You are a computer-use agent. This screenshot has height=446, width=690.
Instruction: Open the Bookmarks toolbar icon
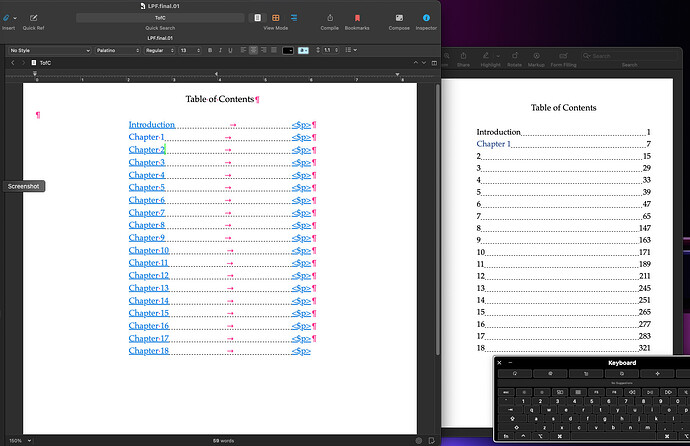click(x=356, y=18)
